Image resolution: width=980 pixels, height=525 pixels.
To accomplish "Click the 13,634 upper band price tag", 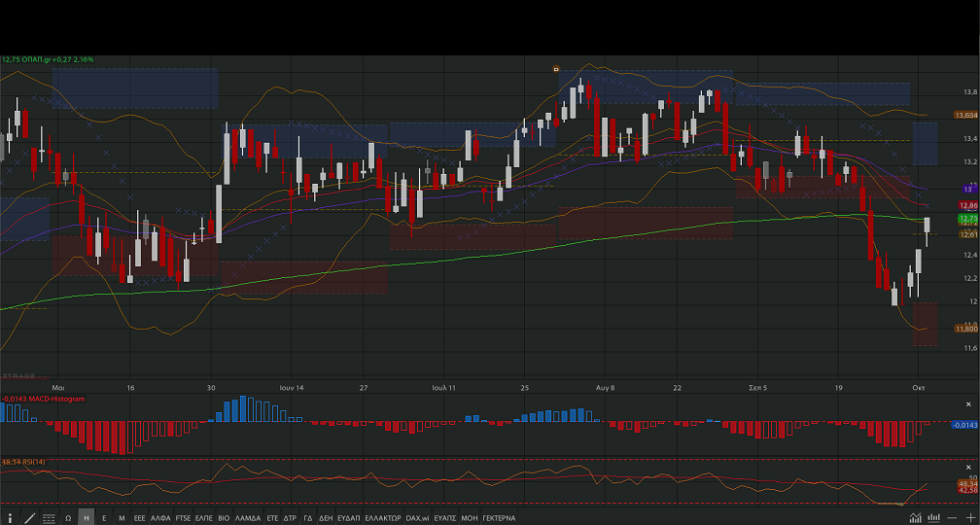I will tap(966, 115).
